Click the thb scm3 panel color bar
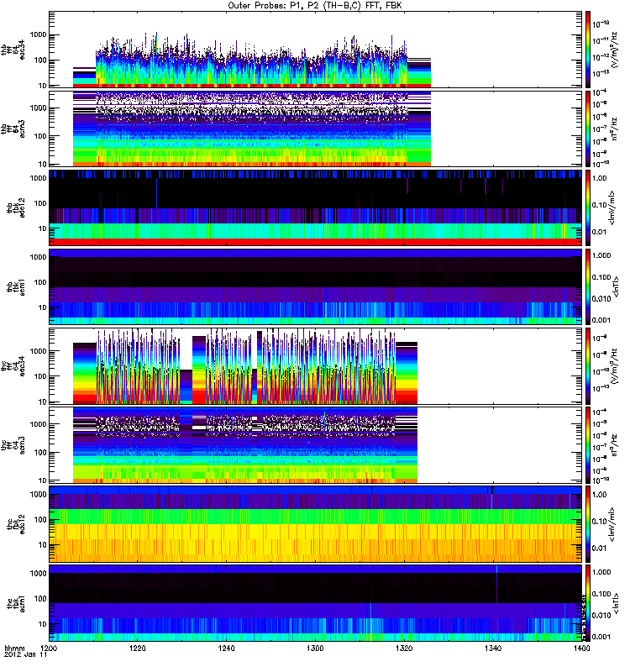This screenshot has width=630, height=672. click(x=588, y=129)
